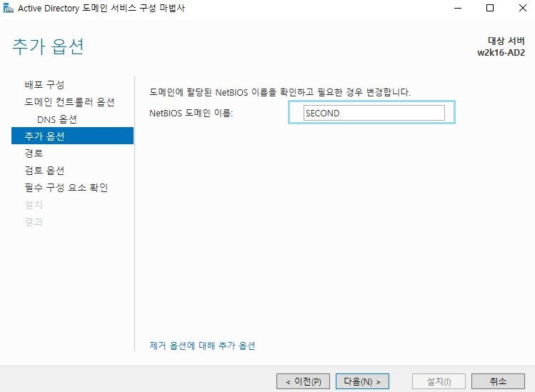Click the 이전(P) back button
The height and width of the screenshot is (392, 535).
coord(303,381)
